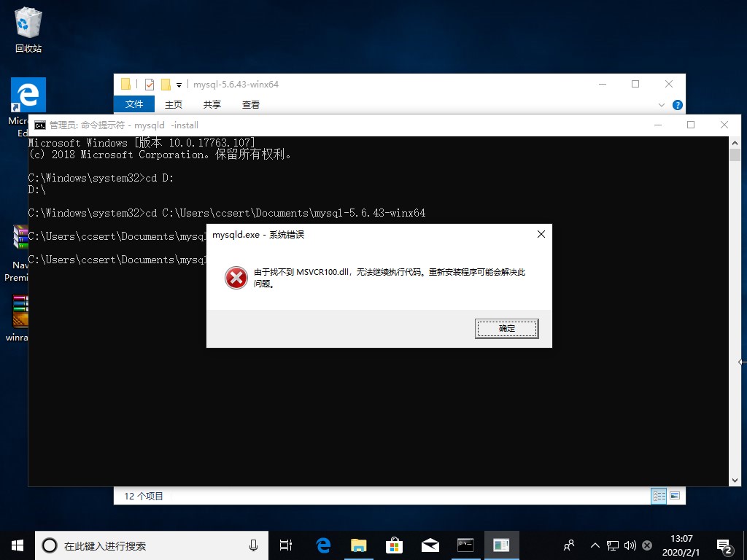
Task: Click the folder icon in the Explorer title bar
Action: coord(125,85)
